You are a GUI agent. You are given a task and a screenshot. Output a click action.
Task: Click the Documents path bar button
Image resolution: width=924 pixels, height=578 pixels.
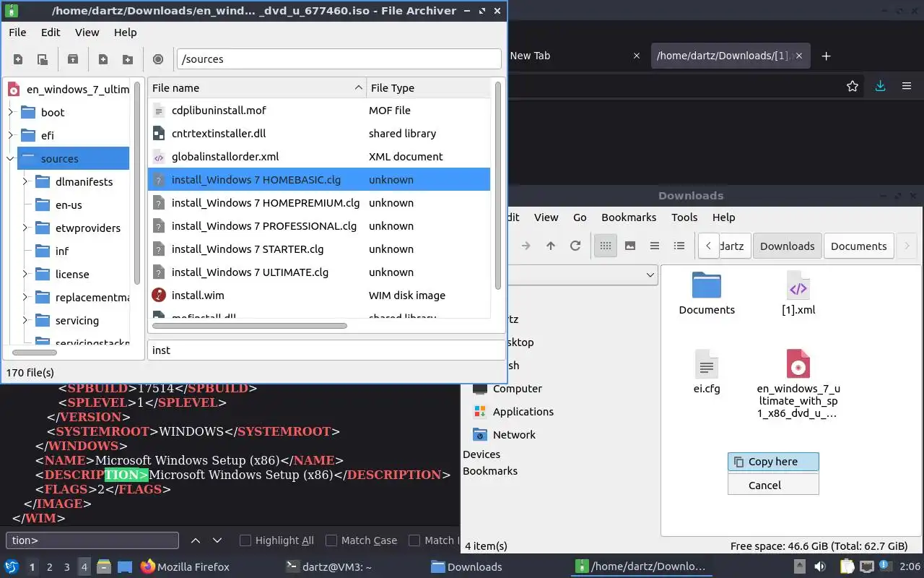[x=858, y=246]
